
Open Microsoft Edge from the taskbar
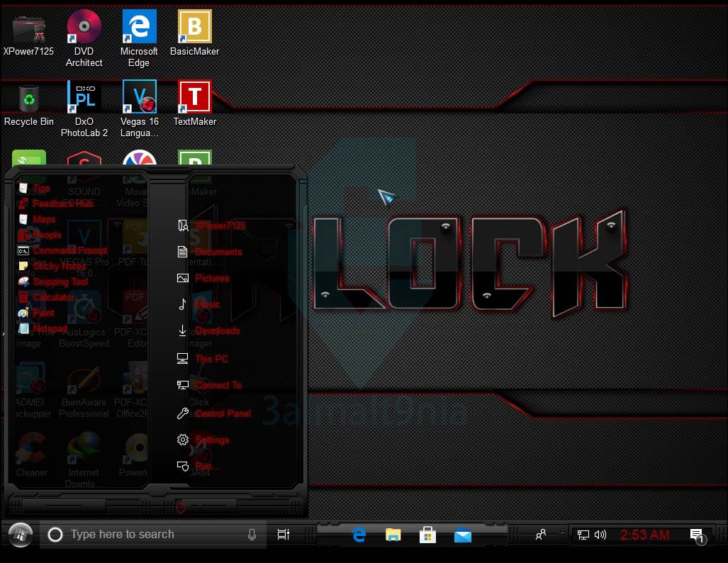tap(359, 535)
